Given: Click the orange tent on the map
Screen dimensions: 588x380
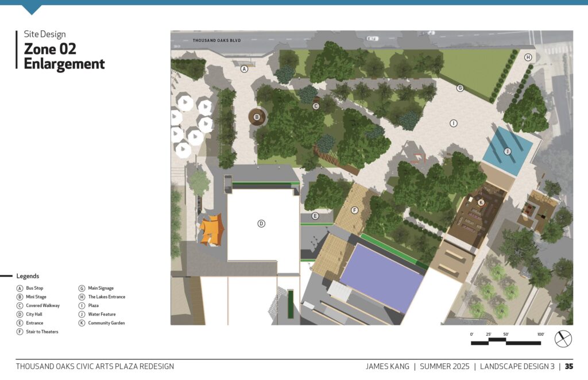Looking at the screenshot, I should coord(211,230).
